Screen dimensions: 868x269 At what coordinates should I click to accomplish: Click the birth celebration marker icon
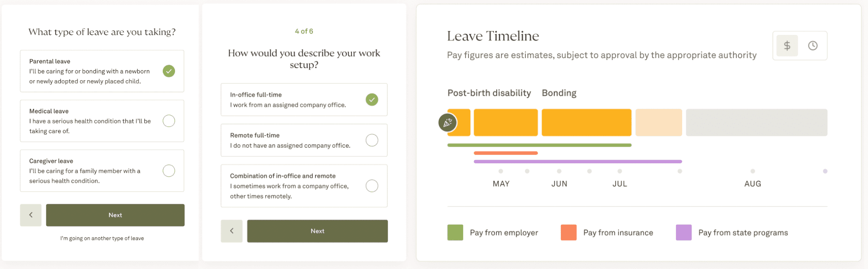(447, 123)
